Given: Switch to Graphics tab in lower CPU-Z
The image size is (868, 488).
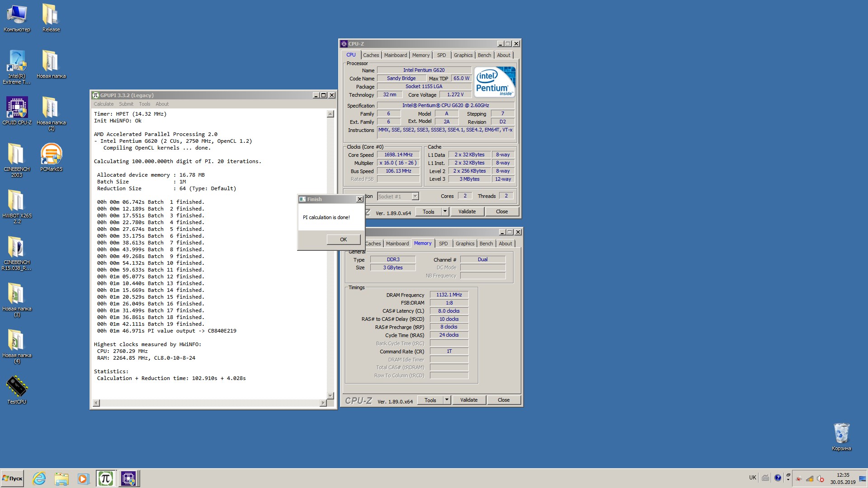Looking at the screenshot, I should click(x=465, y=244).
